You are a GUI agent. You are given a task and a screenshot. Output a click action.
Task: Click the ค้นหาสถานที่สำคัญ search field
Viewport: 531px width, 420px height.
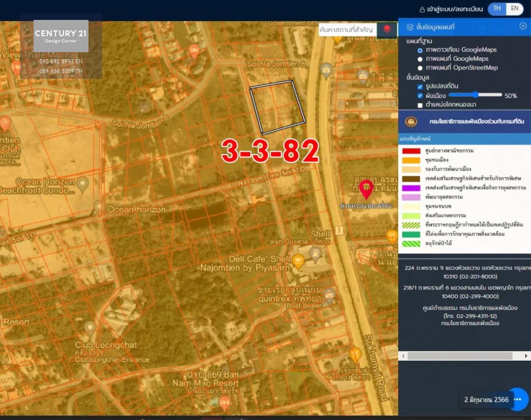coord(346,30)
